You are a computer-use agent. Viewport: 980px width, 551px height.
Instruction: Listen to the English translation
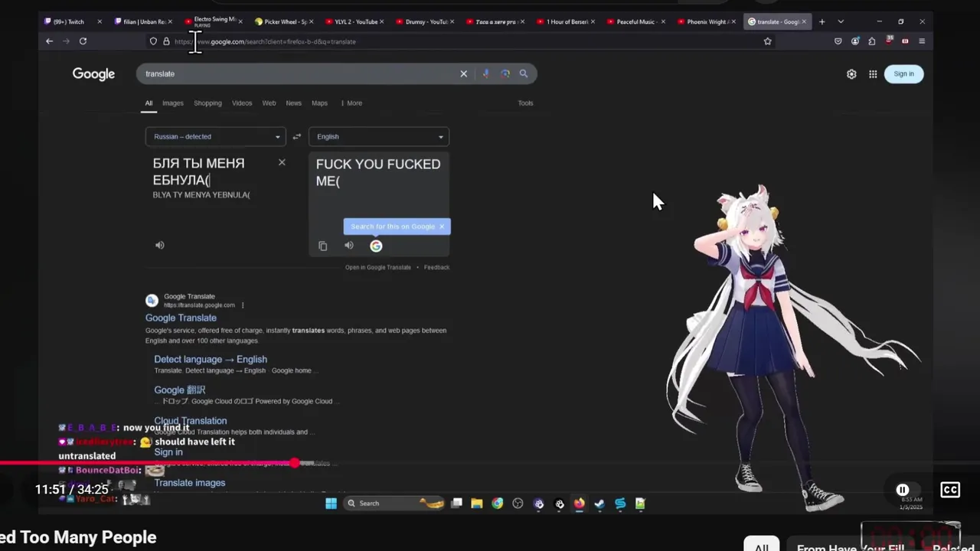(x=349, y=246)
